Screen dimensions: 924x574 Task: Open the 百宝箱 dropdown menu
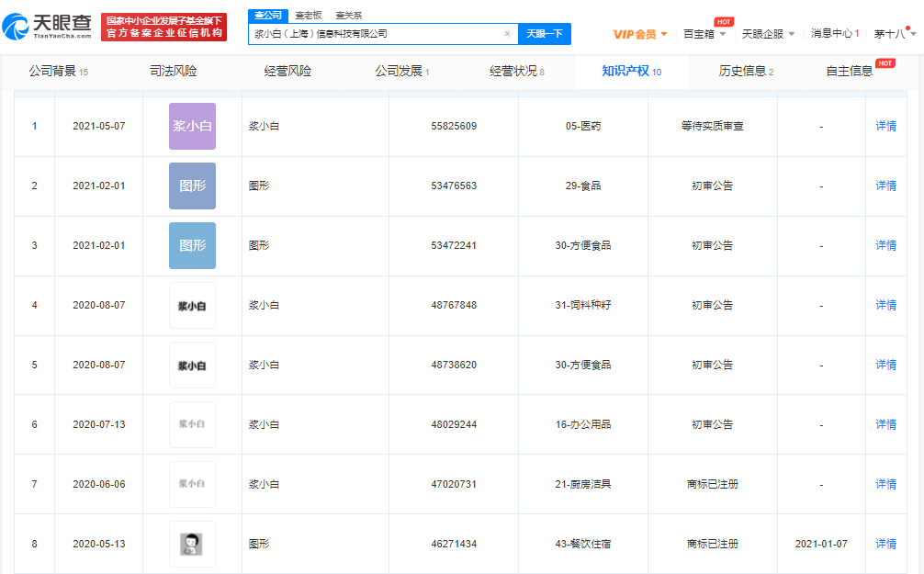(x=704, y=34)
